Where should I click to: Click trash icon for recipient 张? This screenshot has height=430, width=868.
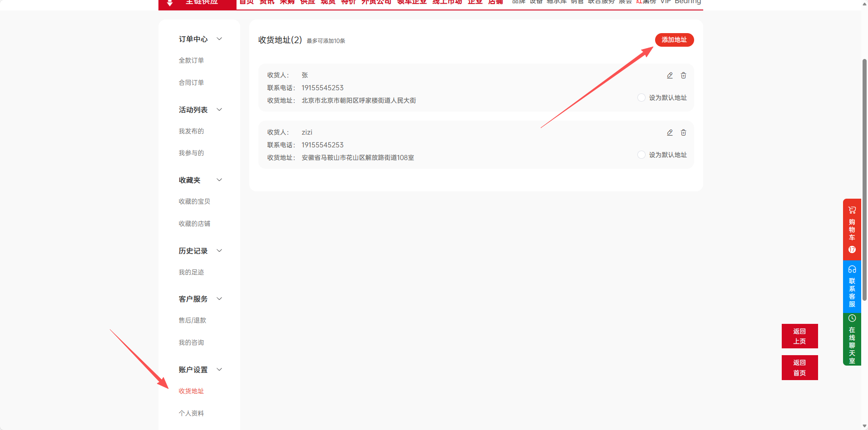[x=683, y=75]
